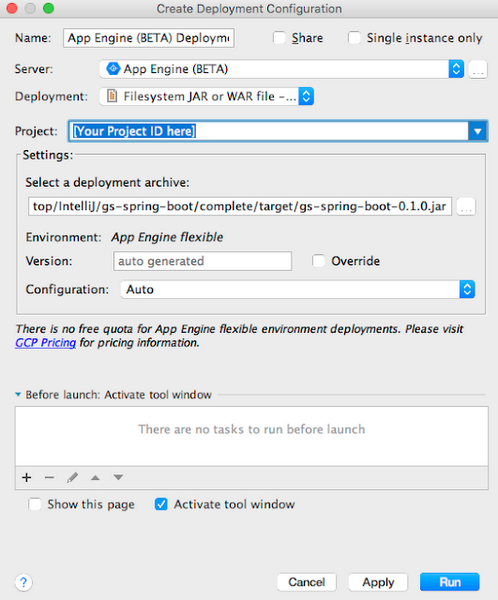Expand the Project ID dropdown arrow
Viewport: 498px width, 600px height.
click(x=477, y=131)
